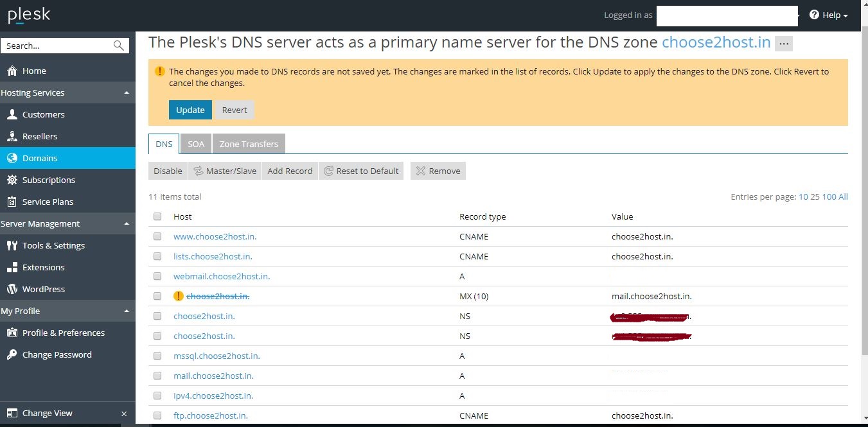Click the Extensions icon

tap(12, 267)
